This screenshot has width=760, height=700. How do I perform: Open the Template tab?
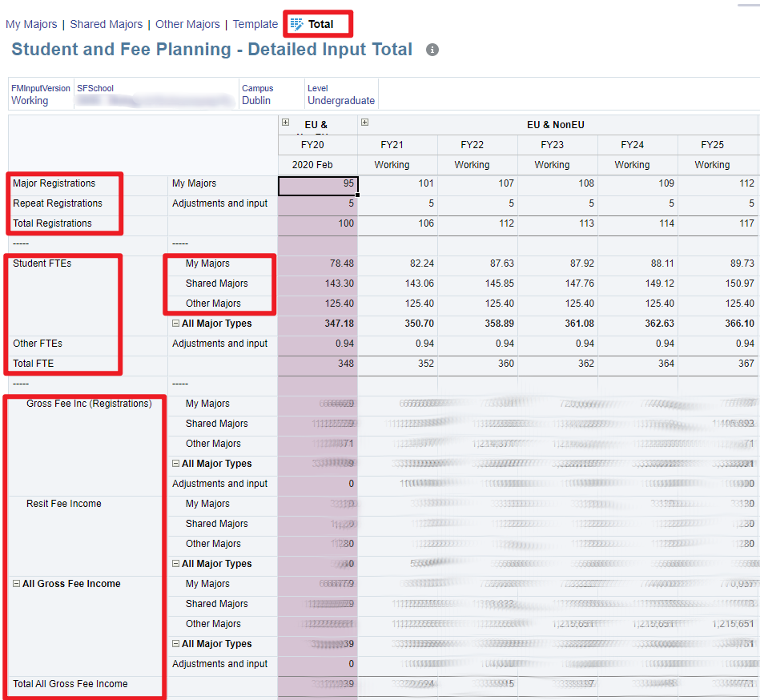click(x=255, y=24)
